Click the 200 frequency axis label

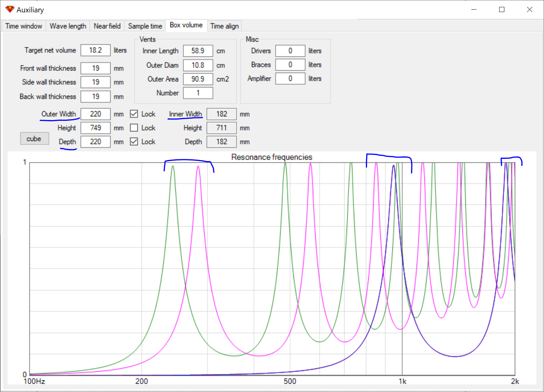[142, 381]
